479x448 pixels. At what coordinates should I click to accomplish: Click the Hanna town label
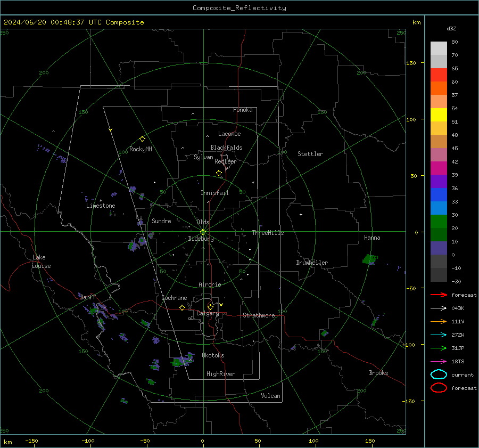[x=372, y=238]
